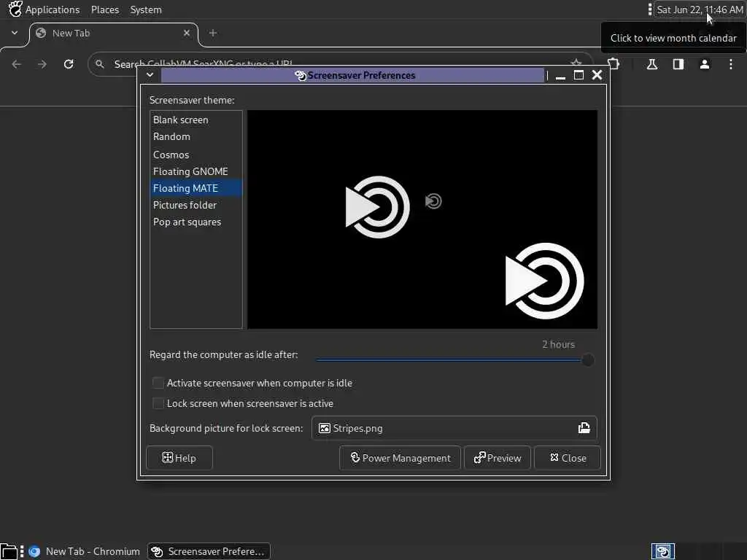Reload the page in Chromium
747x560 pixels.
(x=69, y=64)
